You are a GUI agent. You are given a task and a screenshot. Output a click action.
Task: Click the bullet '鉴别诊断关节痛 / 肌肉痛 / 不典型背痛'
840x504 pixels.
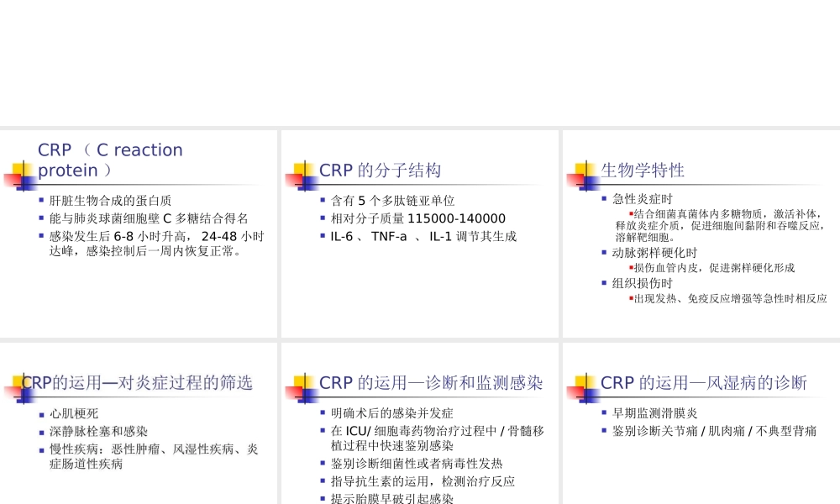[714, 431]
